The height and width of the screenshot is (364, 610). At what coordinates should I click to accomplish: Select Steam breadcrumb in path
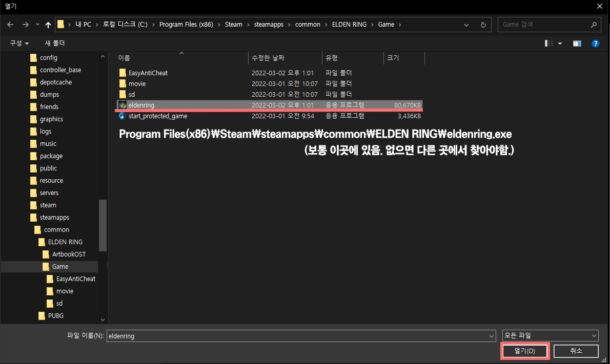(233, 25)
